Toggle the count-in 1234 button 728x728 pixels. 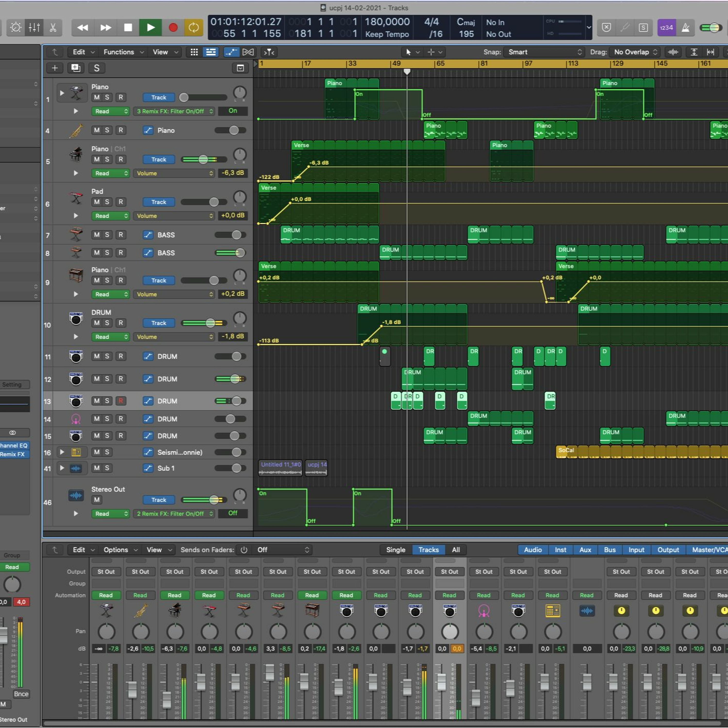tap(666, 27)
